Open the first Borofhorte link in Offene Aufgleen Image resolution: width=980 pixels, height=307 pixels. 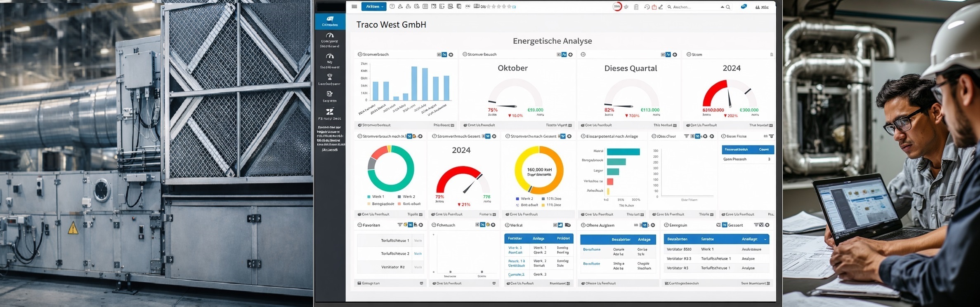tap(592, 250)
